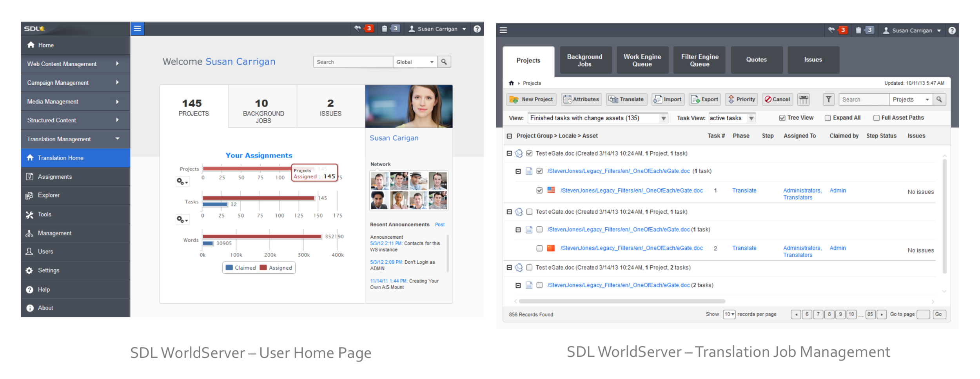Open the Projects search scope dropdown
This screenshot has width=980, height=379.
pos(911,100)
